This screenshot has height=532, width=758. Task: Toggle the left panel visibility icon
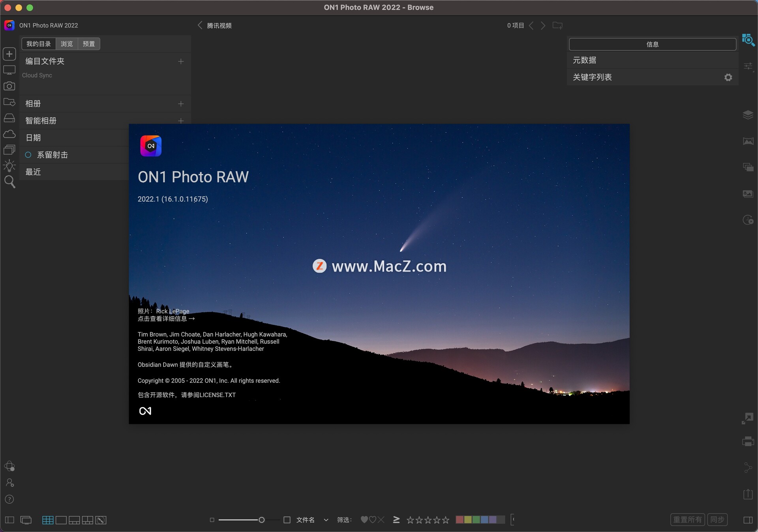9,520
